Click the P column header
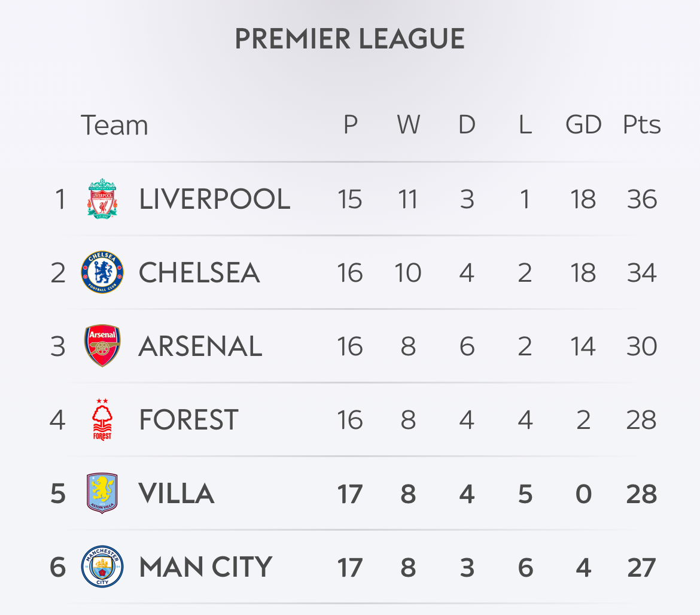700x615 pixels. pyautogui.click(x=350, y=125)
